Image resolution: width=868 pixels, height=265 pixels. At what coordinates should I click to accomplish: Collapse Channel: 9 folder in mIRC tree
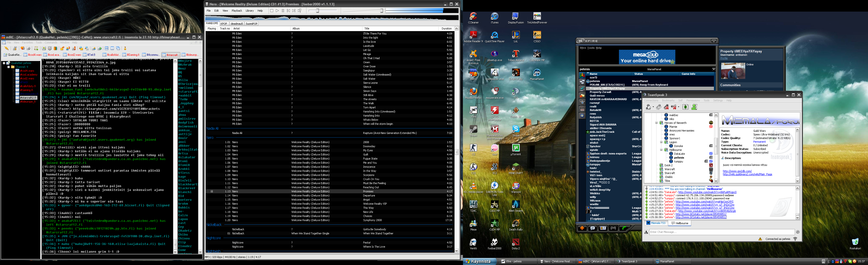9,67
